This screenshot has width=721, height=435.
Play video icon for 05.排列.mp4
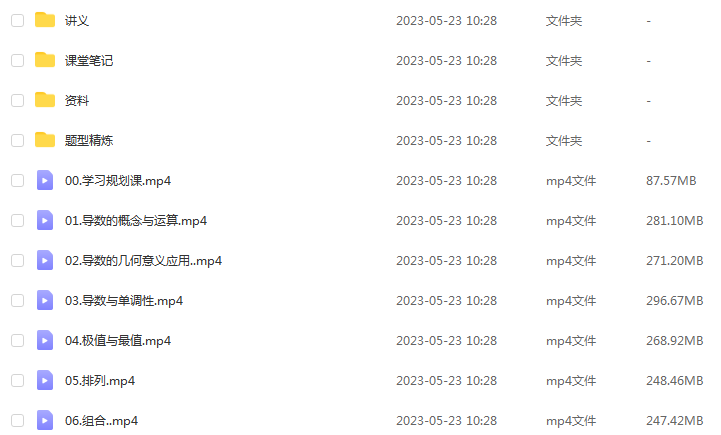(45, 380)
